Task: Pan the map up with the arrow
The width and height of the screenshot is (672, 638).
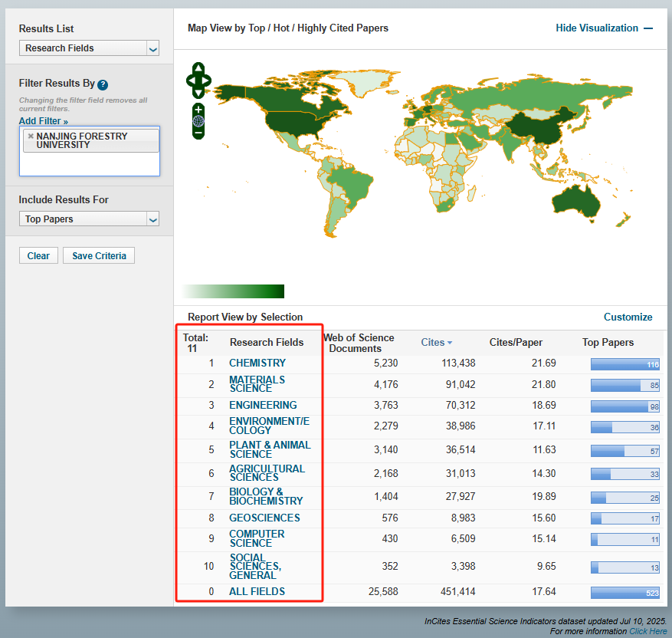Action: (198, 68)
